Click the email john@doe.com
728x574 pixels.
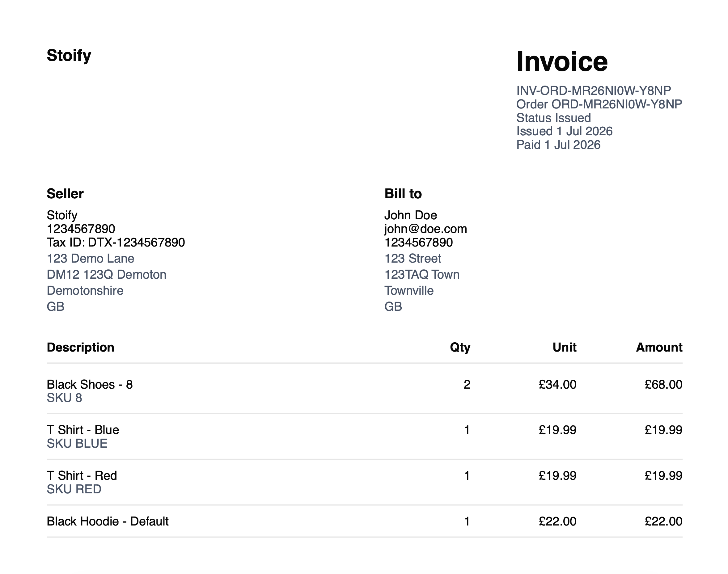click(x=426, y=229)
